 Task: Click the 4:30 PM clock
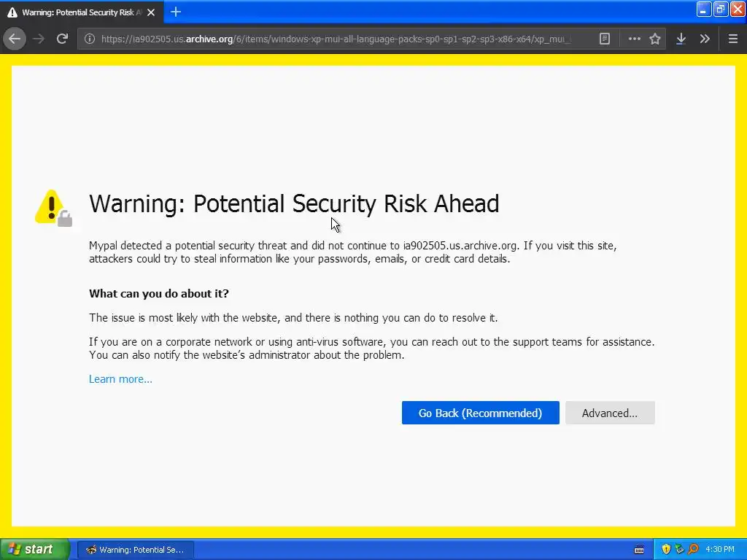[720, 550]
